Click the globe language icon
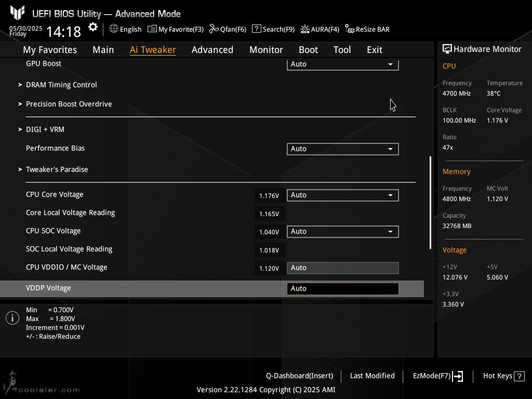 (x=114, y=29)
